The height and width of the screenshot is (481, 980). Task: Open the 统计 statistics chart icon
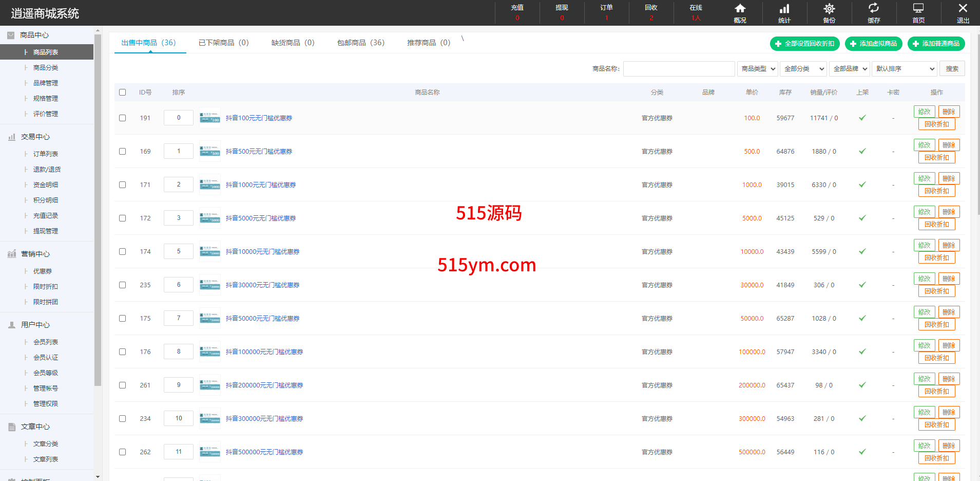(784, 9)
